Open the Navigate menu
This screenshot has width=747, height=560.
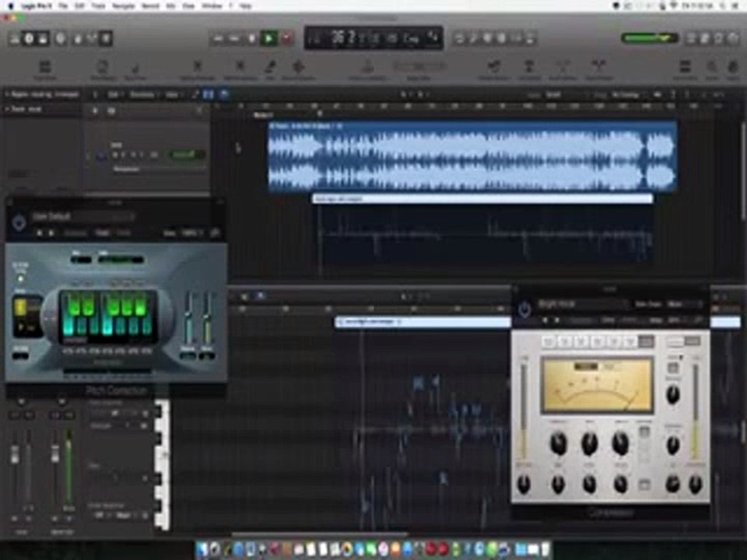pyautogui.click(x=123, y=5)
